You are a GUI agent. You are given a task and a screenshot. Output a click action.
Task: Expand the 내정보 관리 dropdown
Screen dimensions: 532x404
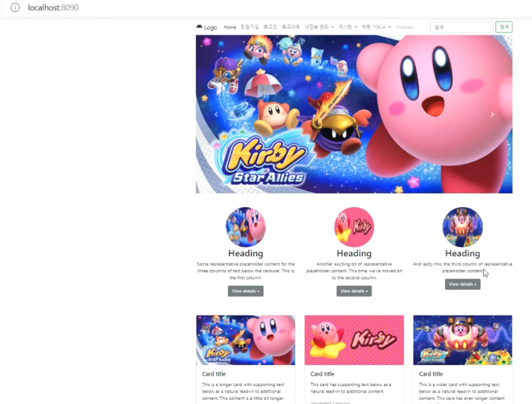[x=319, y=27]
